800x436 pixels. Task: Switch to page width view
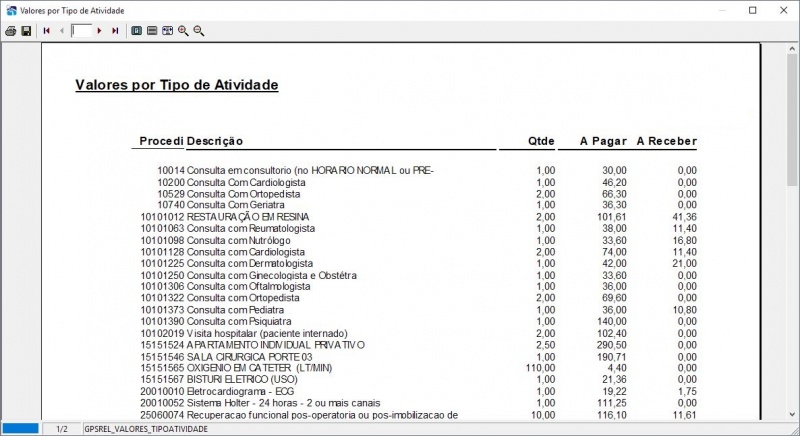click(152, 31)
